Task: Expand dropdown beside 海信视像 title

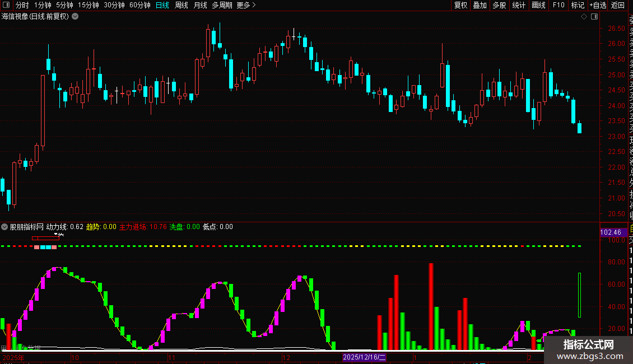Action: (x=75, y=17)
